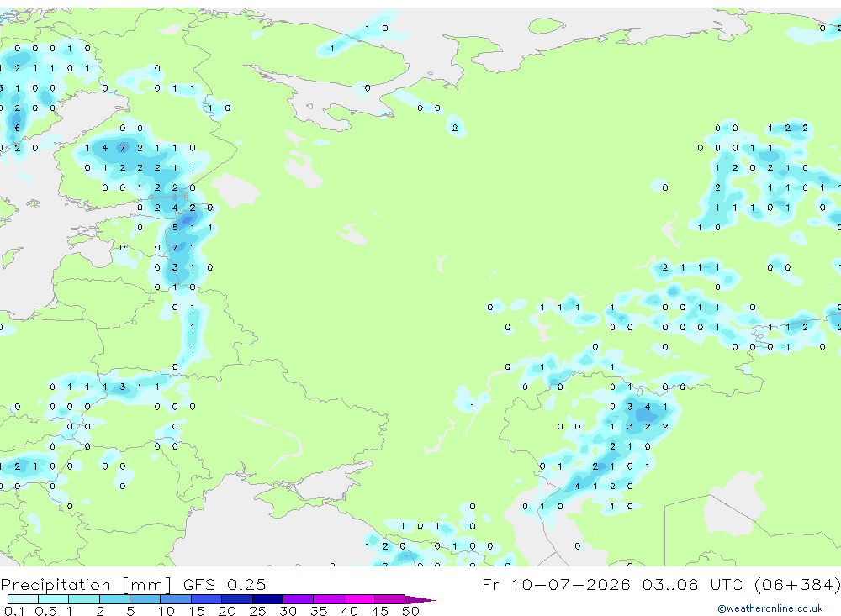This screenshot has width=841, height=616.
Task: Click the legend label "15"
Action: pyautogui.click(x=197, y=611)
